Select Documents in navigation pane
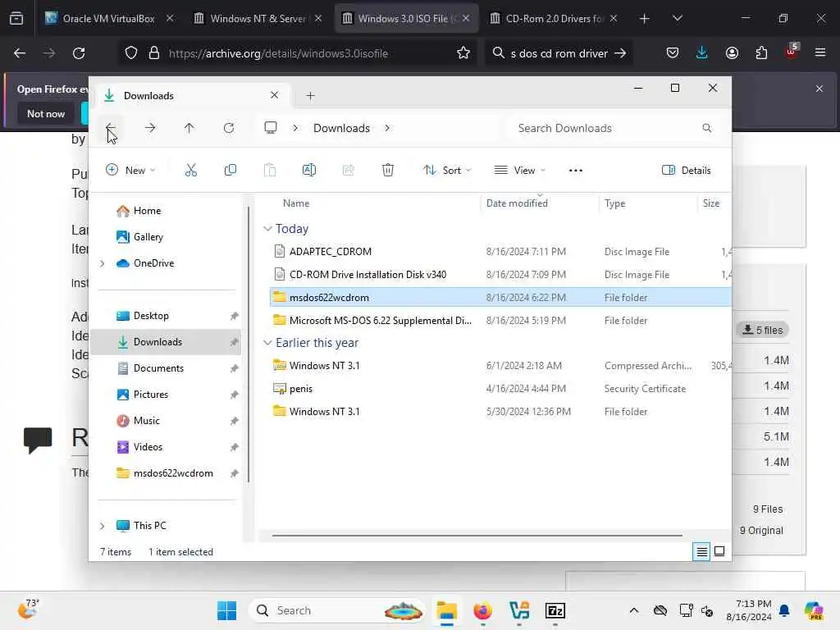Screen dimensions: 840x630 click(x=158, y=368)
